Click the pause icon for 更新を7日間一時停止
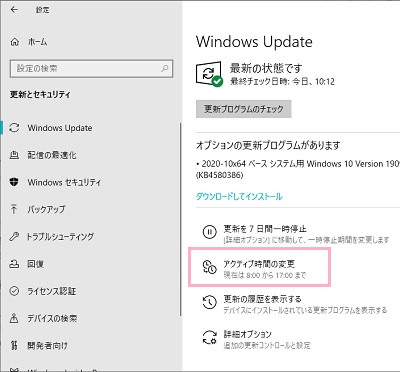The height and width of the screenshot is (372, 400). pos(209,232)
